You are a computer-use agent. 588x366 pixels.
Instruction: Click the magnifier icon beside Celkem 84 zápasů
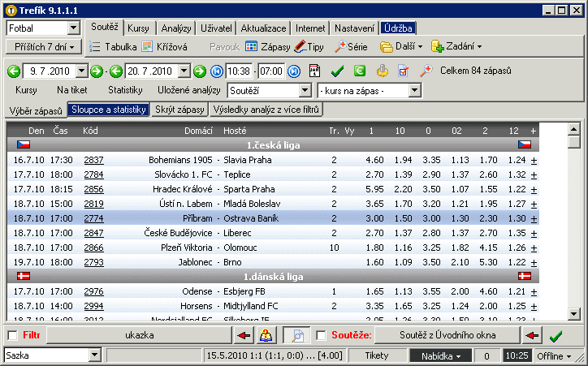[426, 71]
